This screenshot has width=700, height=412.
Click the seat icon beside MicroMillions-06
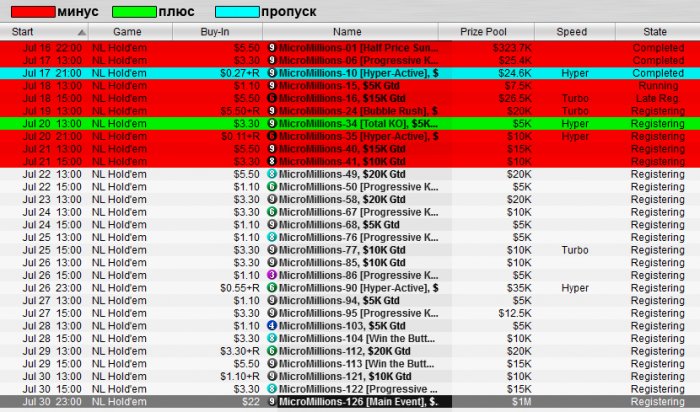point(272,60)
